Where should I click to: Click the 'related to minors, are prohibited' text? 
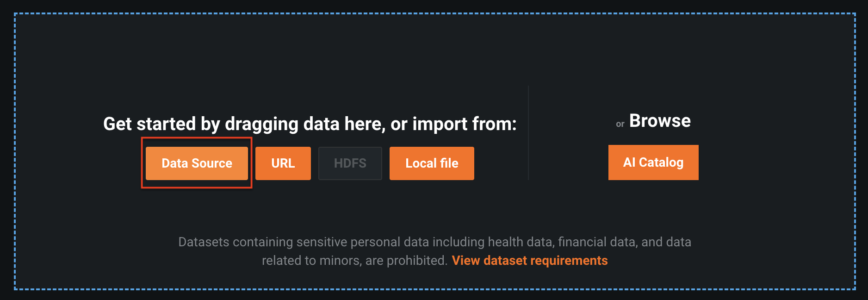[354, 261]
